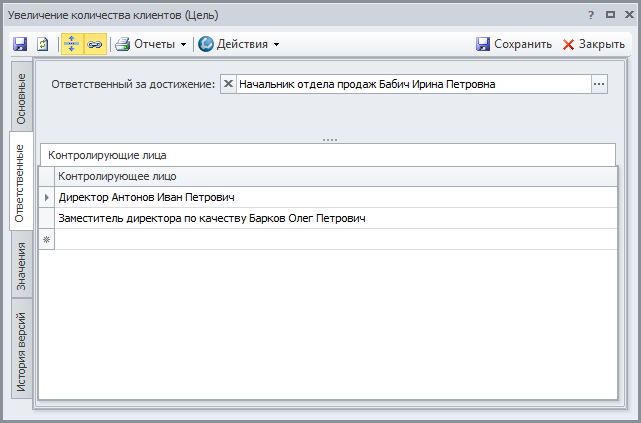Click the responsible person input field
Viewport: 641px width, 423px height.
coord(410,85)
